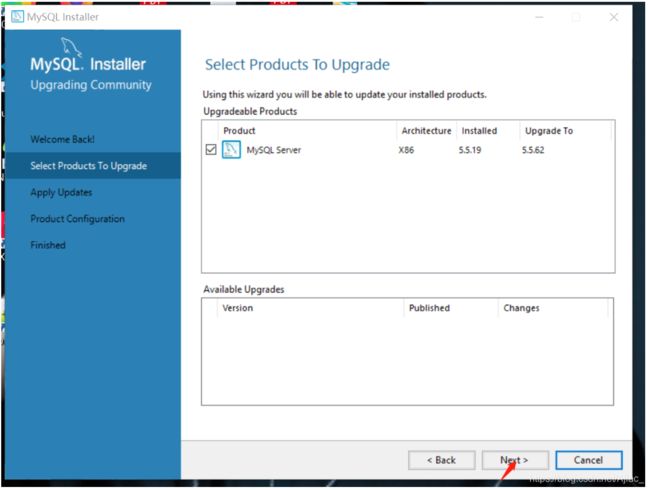Click the MySQL Installer title bar icon
Screen dimensions: 650x490
pos(17,17)
